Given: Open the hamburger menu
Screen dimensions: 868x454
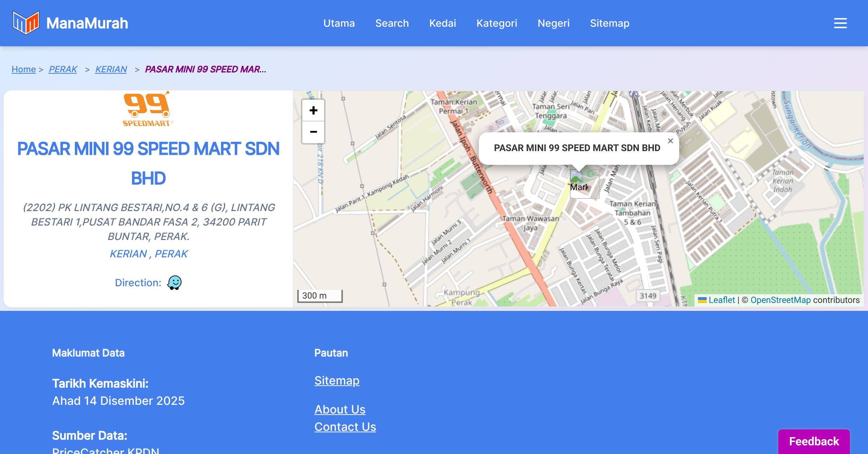Looking at the screenshot, I should point(840,23).
